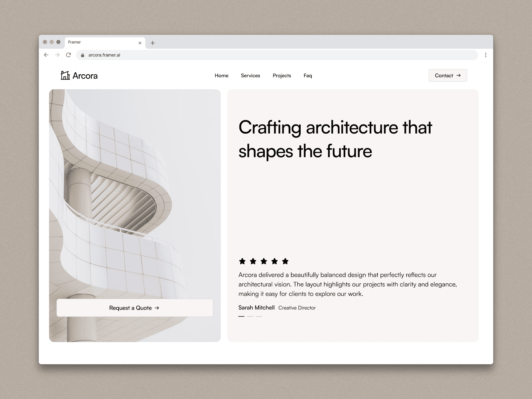532x399 pixels.
Task: Click the second rating star
Action: click(x=253, y=261)
